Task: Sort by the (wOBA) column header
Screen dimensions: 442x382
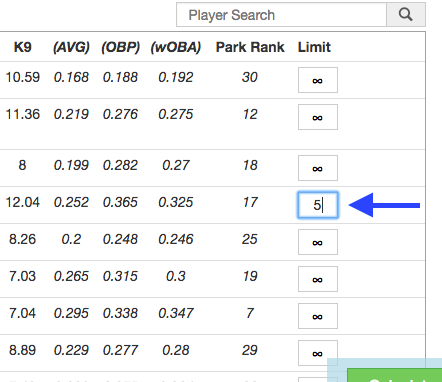Action: pos(176,47)
